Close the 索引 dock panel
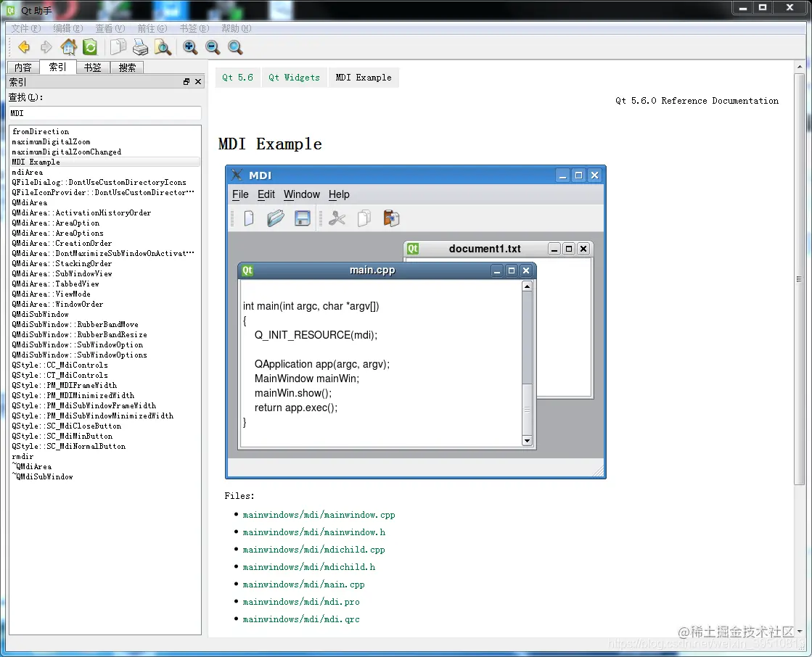Viewport: 812px width, 657px height. 198,82
